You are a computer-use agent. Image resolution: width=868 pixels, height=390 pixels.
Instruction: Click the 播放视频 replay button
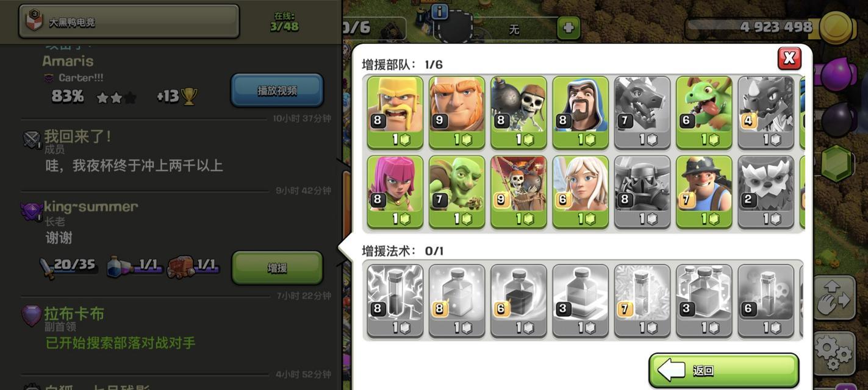(x=277, y=90)
